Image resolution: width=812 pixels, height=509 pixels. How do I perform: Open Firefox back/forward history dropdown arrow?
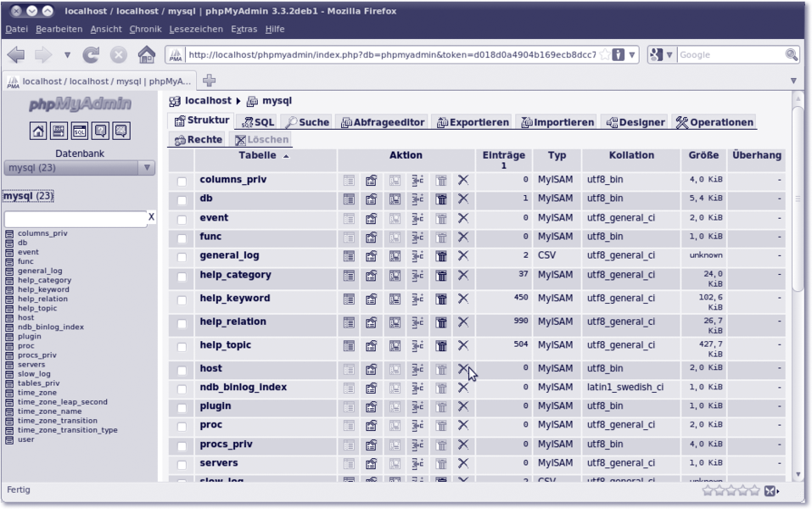pyautogui.click(x=67, y=55)
